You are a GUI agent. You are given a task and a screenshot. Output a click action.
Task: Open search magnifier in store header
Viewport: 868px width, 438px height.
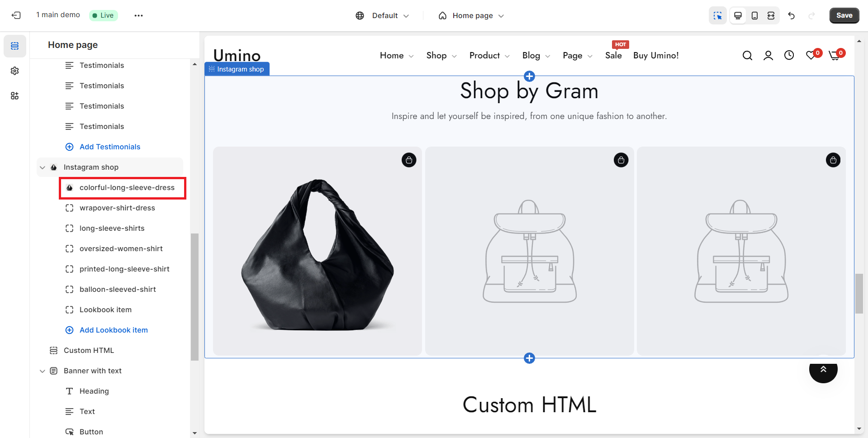[x=747, y=56]
